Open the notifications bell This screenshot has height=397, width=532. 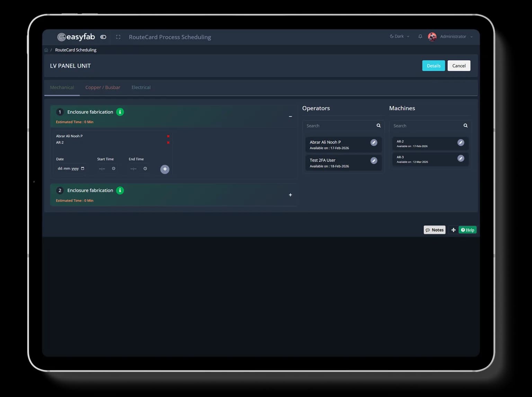[x=420, y=36]
